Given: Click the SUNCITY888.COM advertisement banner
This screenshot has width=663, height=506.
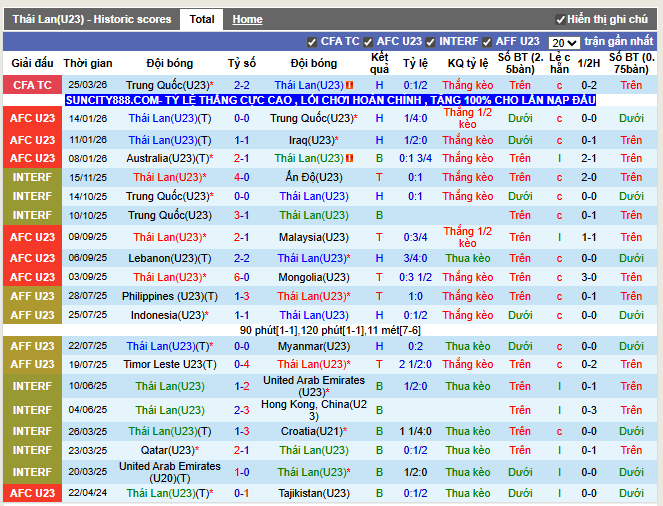Looking at the screenshot, I should (x=330, y=100).
